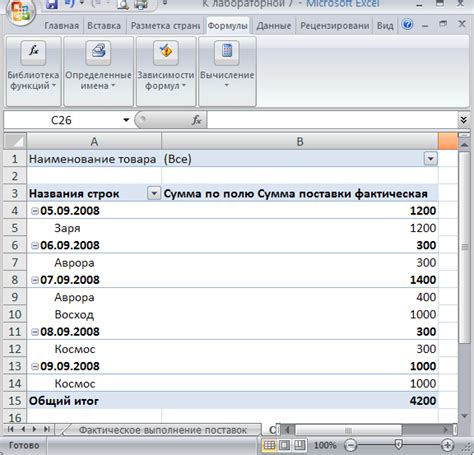The image size is (474, 455).
Task: Open the Зависимости формул group icon
Action: [166, 52]
